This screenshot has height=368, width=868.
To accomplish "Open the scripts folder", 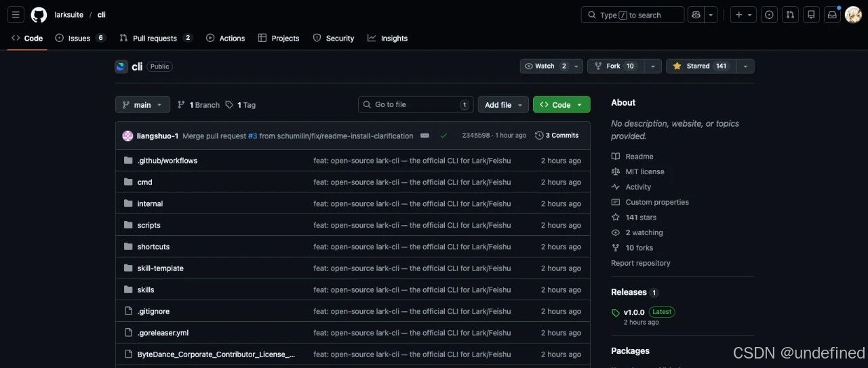I will [149, 225].
